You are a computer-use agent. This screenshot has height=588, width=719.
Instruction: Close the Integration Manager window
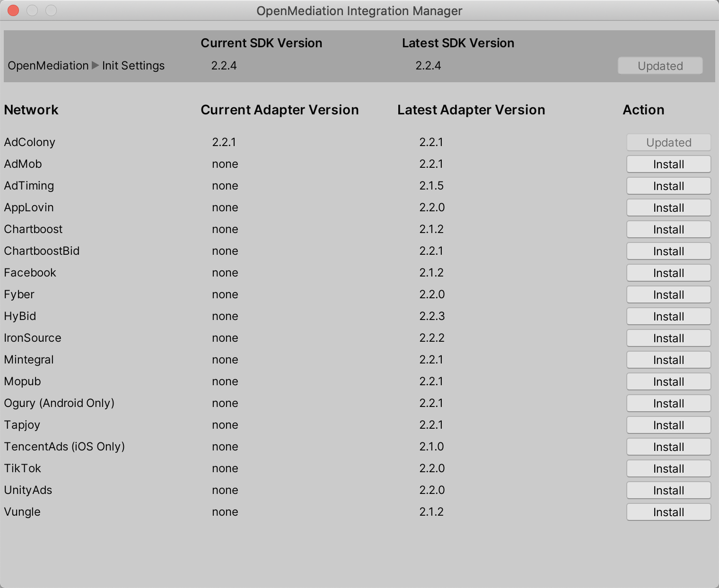click(x=13, y=10)
